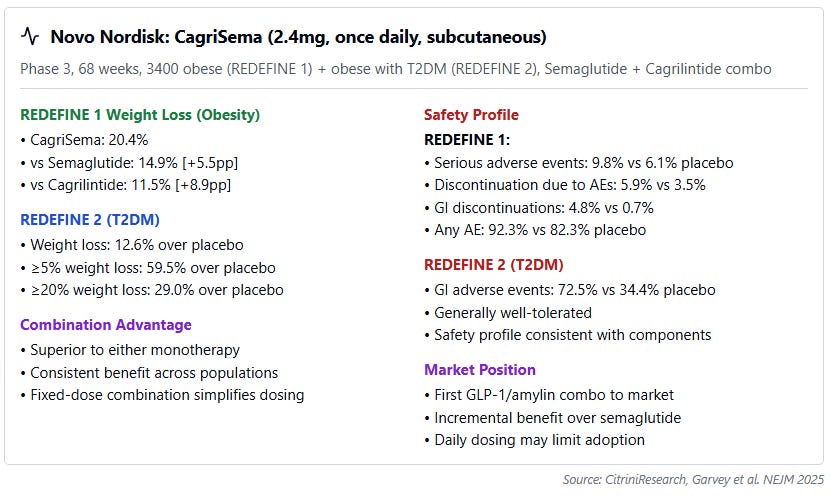Click the CitriniResearch source citation
838x497 pixels.
(693, 479)
